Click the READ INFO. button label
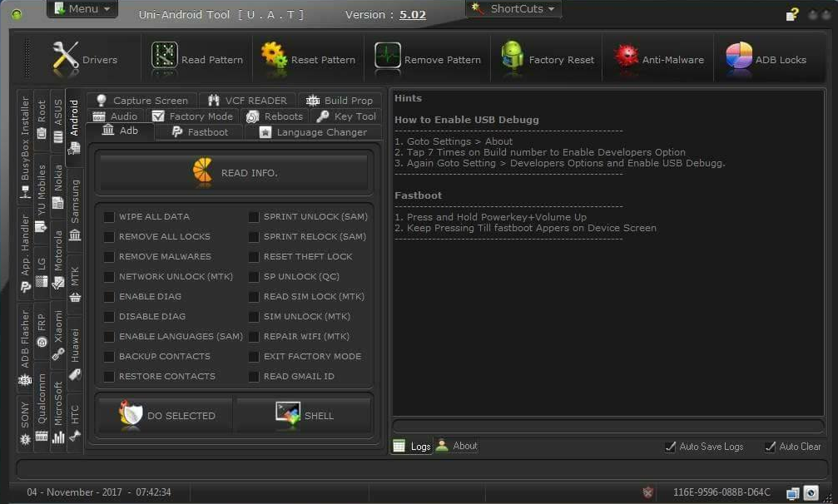Viewport: 838px width, 504px height. point(250,173)
